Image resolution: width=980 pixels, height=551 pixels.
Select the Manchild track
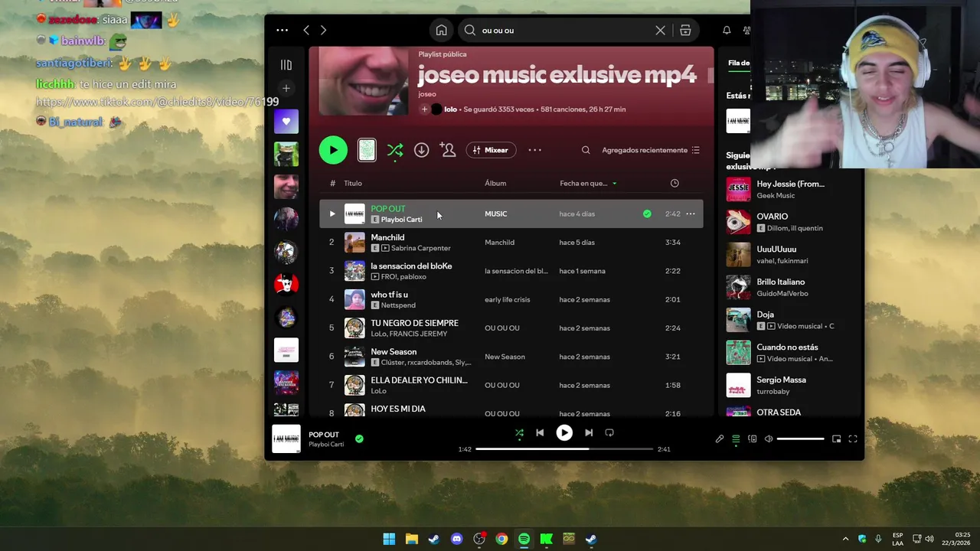387,237
